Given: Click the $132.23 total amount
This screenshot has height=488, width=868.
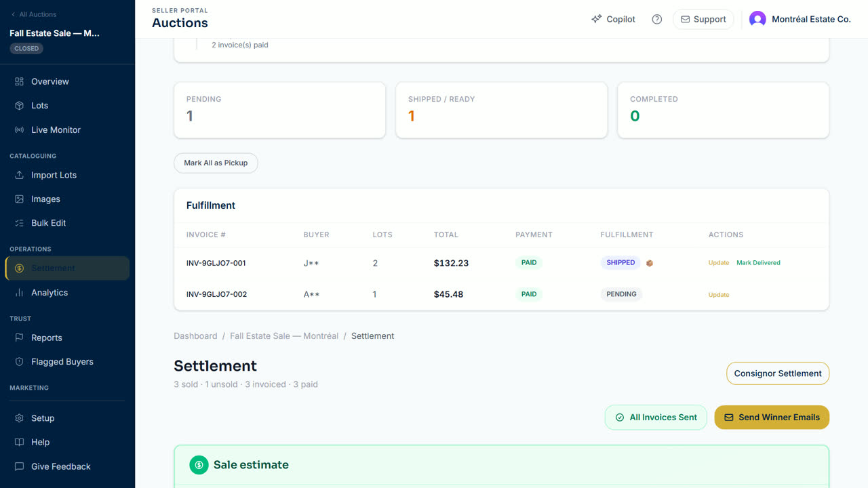Looking at the screenshot, I should tap(451, 263).
